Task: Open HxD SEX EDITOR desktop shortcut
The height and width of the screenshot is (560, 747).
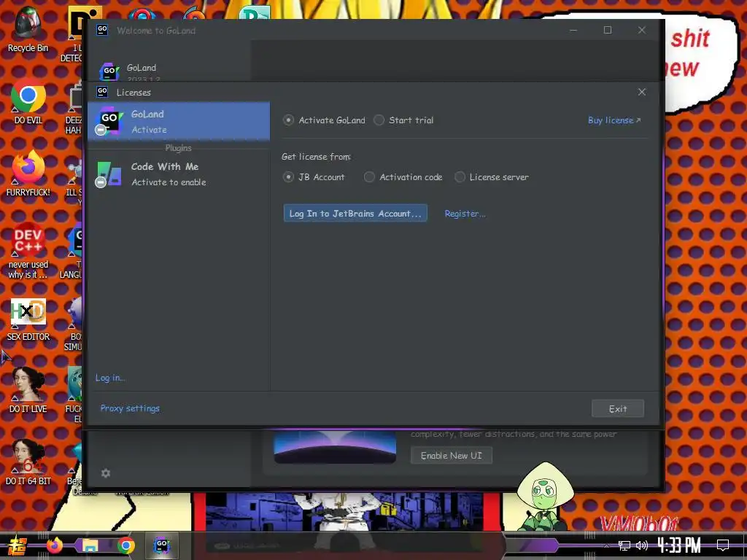Action: click(28, 319)
